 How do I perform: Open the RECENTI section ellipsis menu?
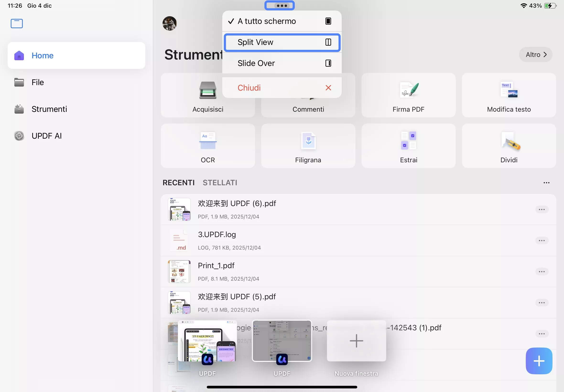point(546,182)
